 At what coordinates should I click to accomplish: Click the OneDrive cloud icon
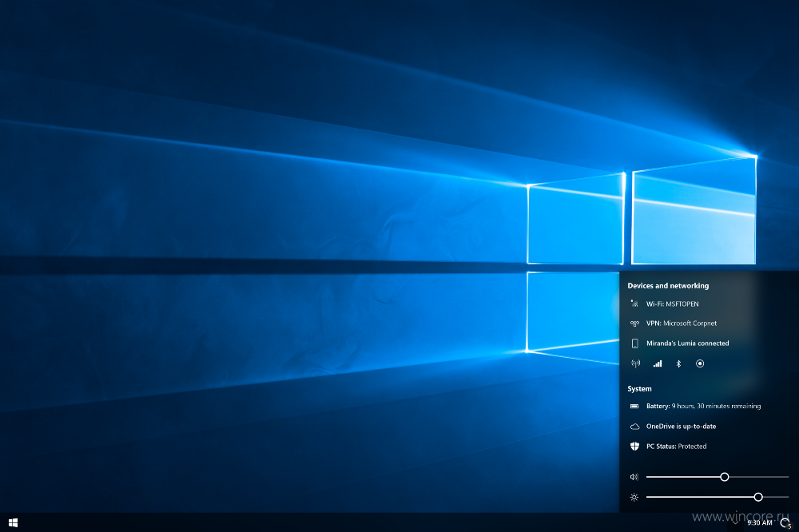(x=634, y=427)
